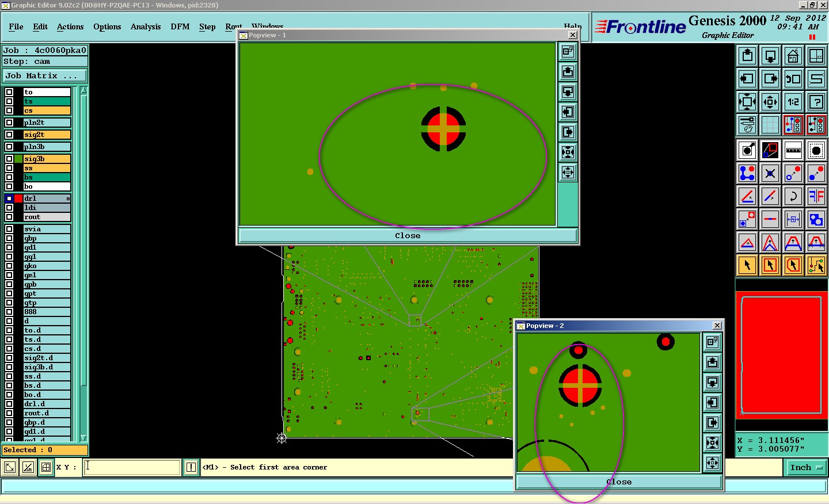Click the net select arrow icon
This screenshot has height=504, width=829.
816,265
